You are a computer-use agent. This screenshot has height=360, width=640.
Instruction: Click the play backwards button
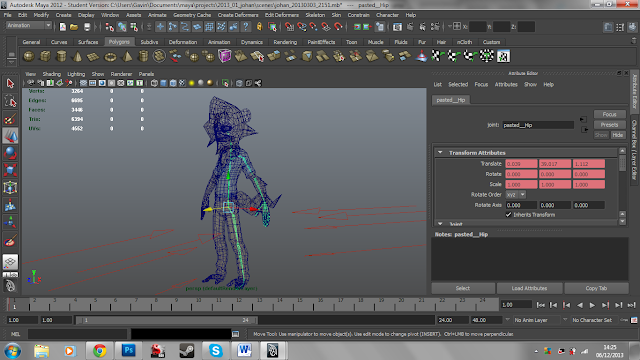click(580, 305)
